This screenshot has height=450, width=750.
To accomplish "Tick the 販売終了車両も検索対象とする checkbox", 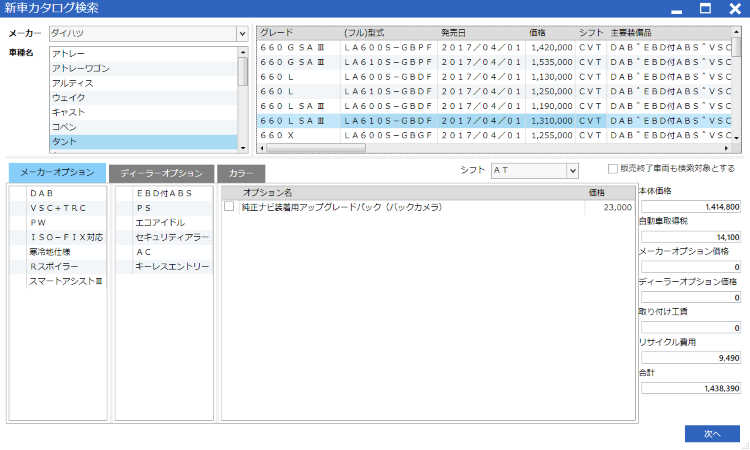I will [x=613, y=169].
